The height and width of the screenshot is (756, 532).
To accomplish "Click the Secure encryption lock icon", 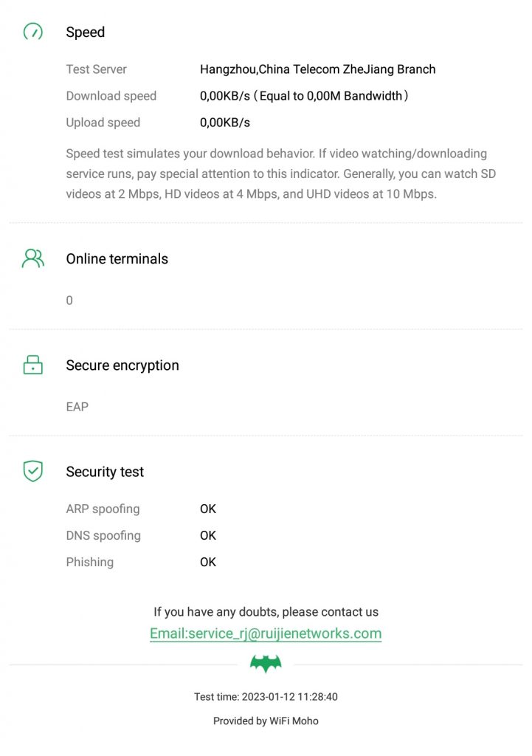I will click(33, 365).
